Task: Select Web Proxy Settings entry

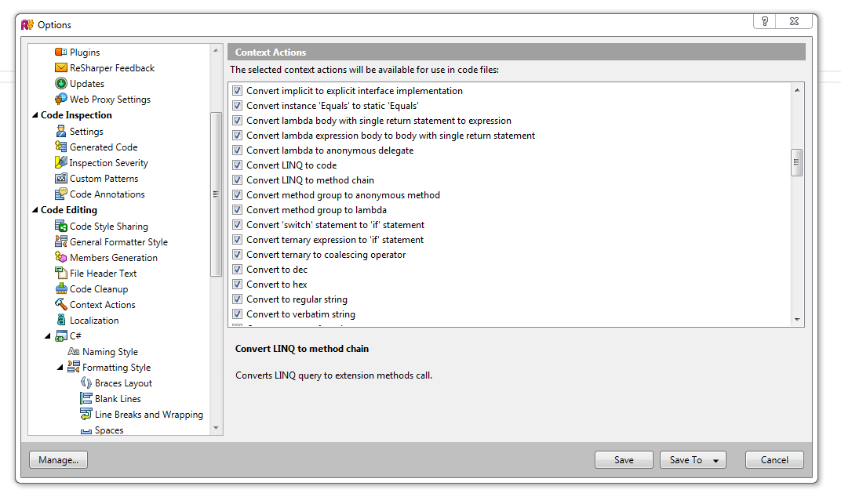Action: point(110,99)
